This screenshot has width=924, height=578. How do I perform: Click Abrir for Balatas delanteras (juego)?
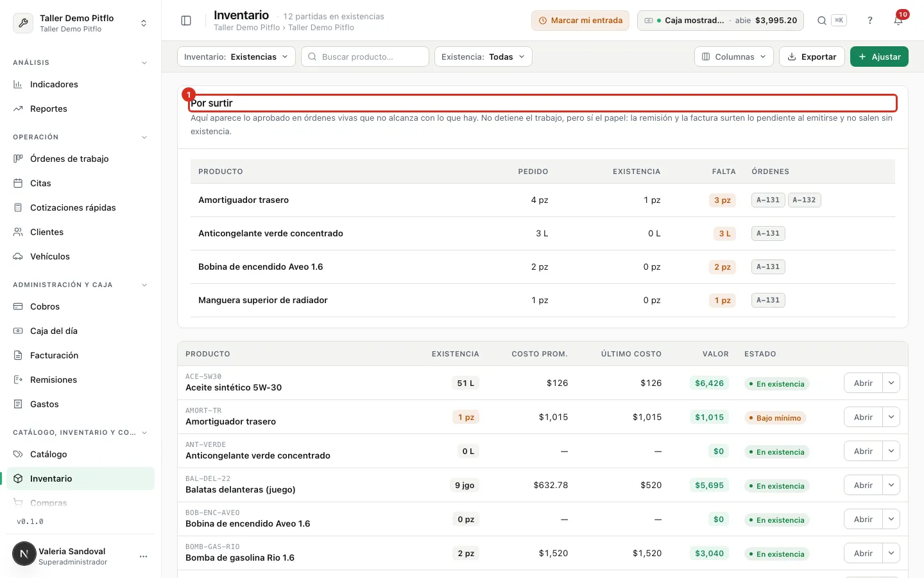863,485
